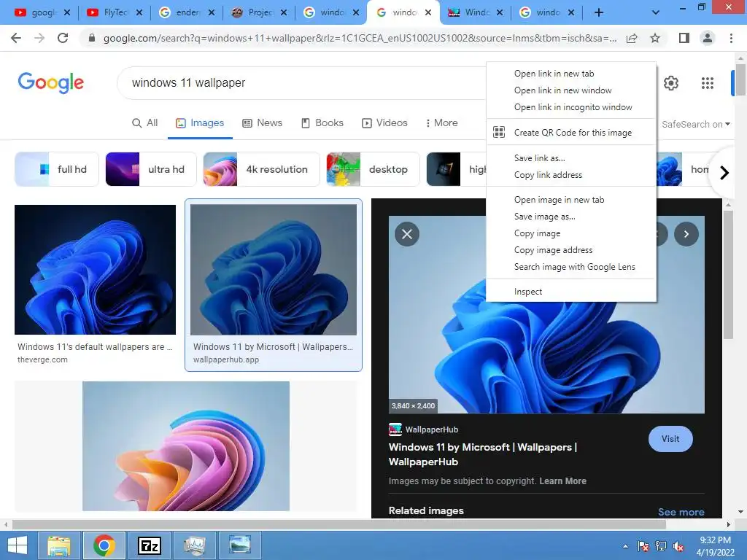Filter by the full hd chip
This screenshot has width=747, height=560.
point(57,169)
